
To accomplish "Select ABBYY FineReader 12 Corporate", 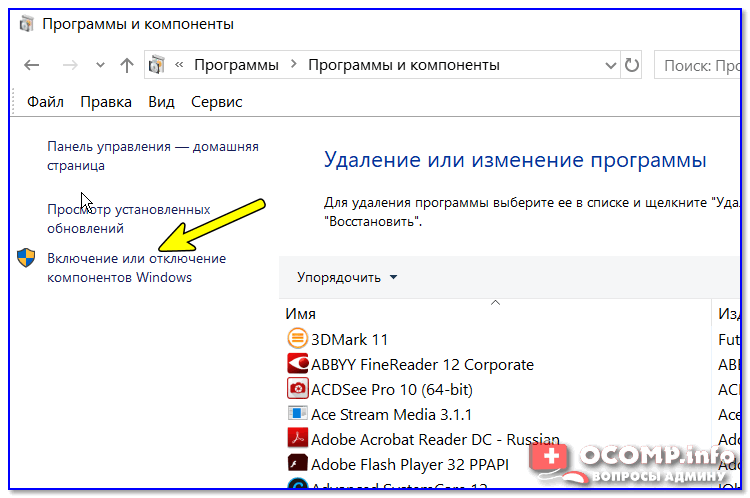I will [x=422, y=365].
